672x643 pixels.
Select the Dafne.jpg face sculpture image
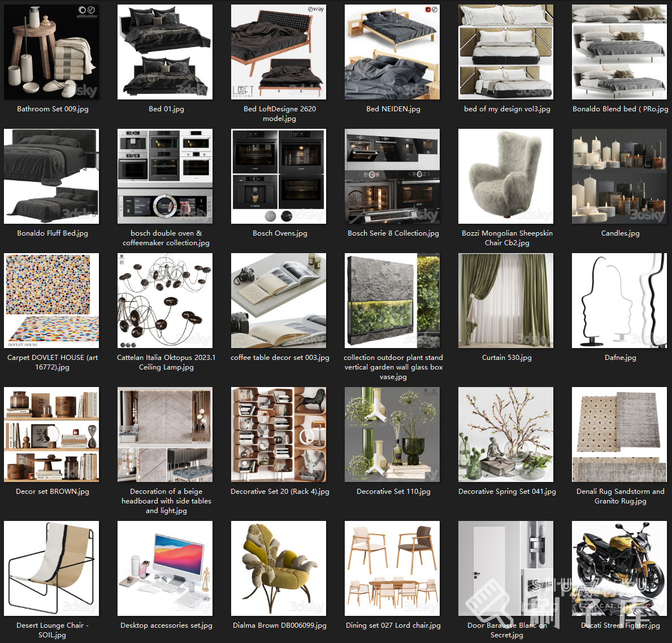point(619,301)
